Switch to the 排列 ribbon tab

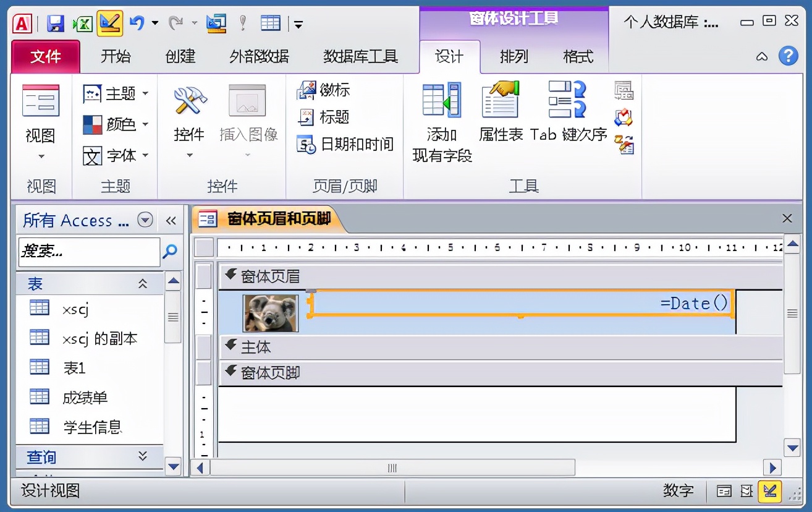coord(514,56)
